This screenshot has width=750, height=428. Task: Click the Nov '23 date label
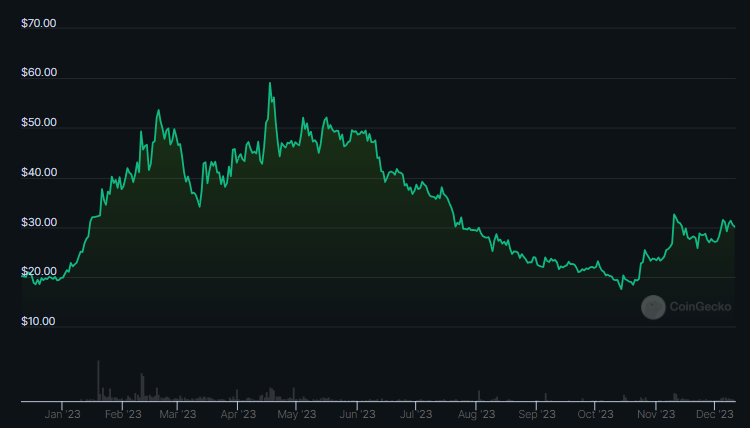tap(656, 414)
